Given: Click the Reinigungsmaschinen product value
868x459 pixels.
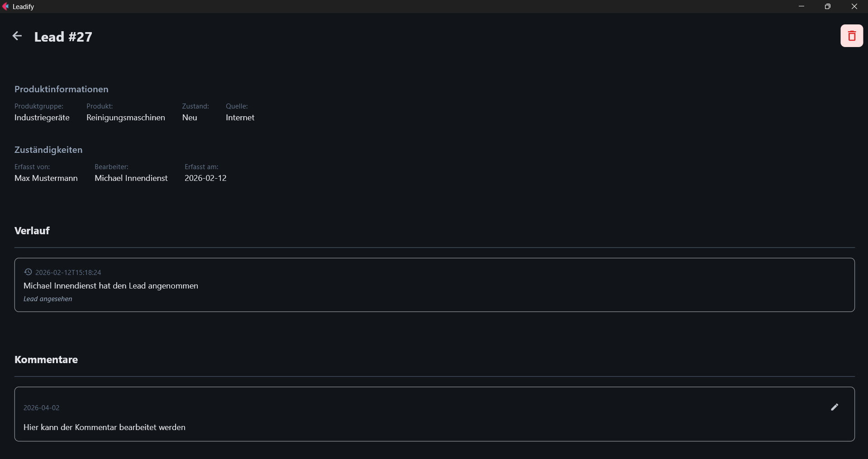Looking at the screenshot, I should pos(126,118).
